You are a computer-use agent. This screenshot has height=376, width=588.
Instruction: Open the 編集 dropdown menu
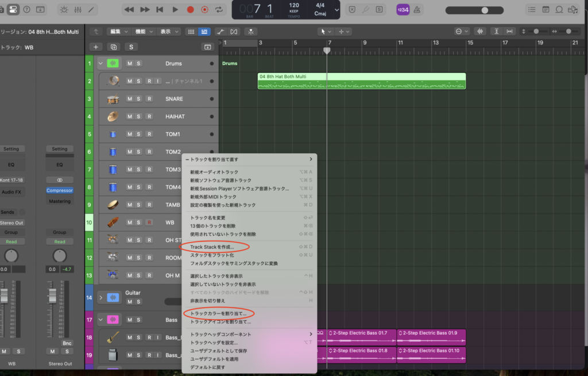click(x=119, y=32)
